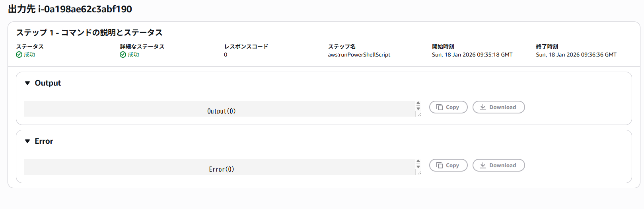Screen dimensions: 644x209
Task: Click the Output text area resize handle
Action: (419, 115)
